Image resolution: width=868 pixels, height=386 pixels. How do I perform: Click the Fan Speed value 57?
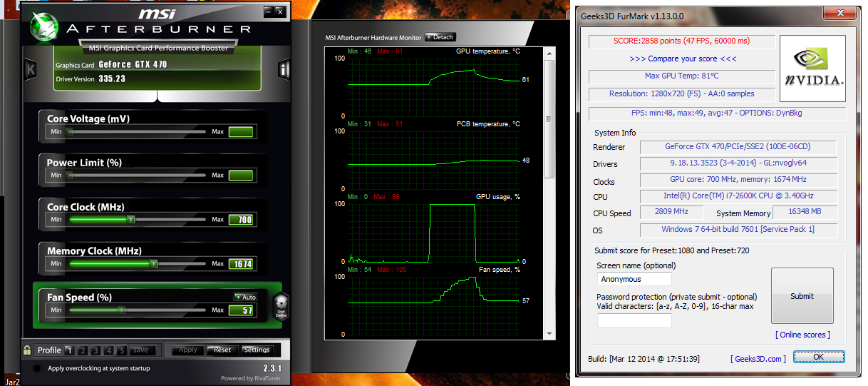click(241, 310)
